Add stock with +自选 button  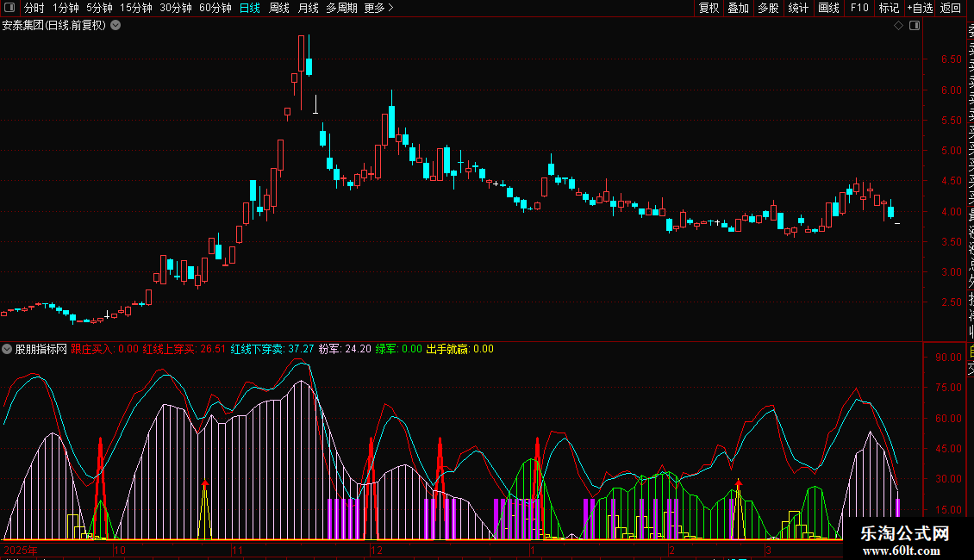(x=920, y=8)
